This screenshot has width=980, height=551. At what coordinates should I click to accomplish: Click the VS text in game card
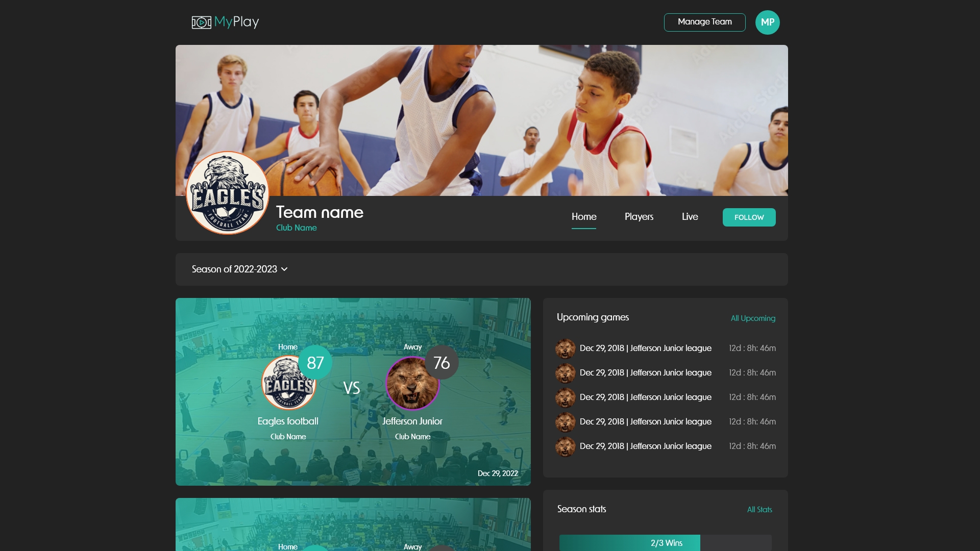coord(352,388)
